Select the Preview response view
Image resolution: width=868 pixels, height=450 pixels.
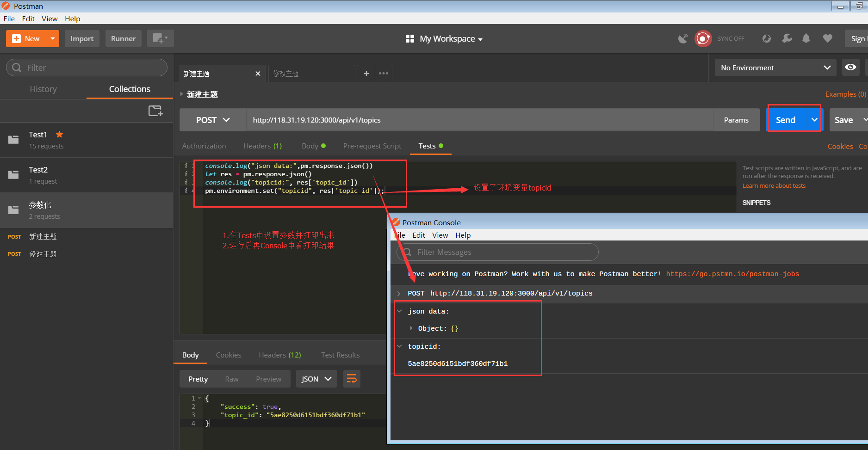[268, 379]
